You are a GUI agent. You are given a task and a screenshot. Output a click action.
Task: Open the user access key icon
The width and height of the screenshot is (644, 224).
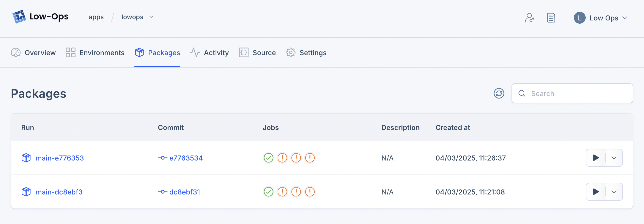[529, 18]
